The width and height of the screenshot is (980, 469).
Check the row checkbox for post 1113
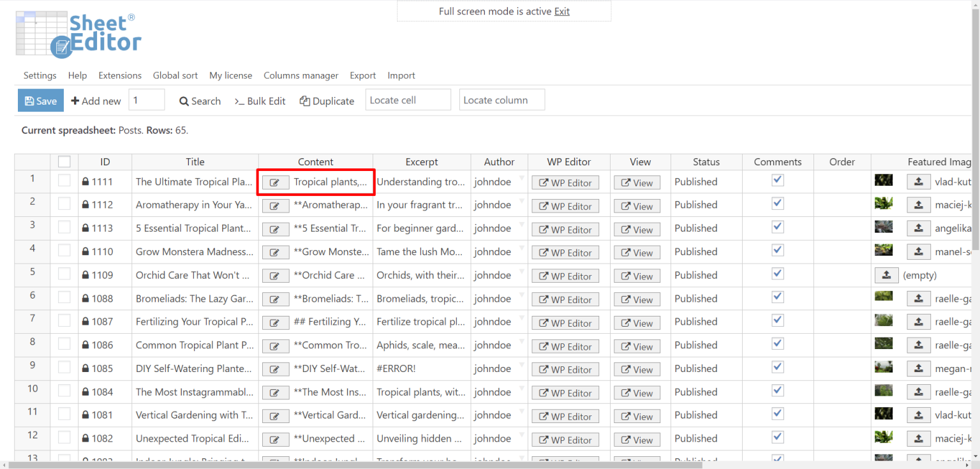click(x=64, y=228)
